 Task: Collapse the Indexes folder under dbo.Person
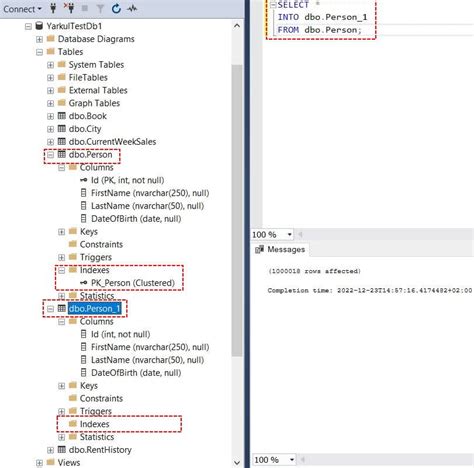pos(61,271)
